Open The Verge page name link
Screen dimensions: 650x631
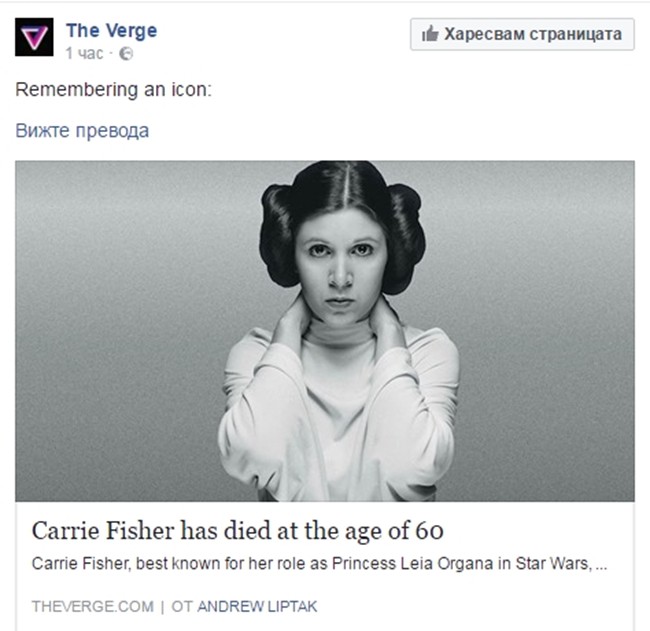tap(112, 31)
